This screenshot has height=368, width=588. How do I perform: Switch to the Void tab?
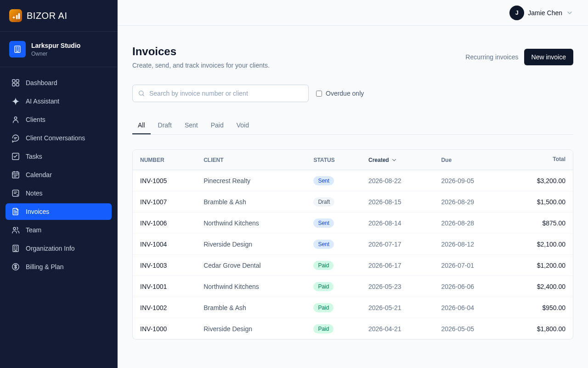243,125
